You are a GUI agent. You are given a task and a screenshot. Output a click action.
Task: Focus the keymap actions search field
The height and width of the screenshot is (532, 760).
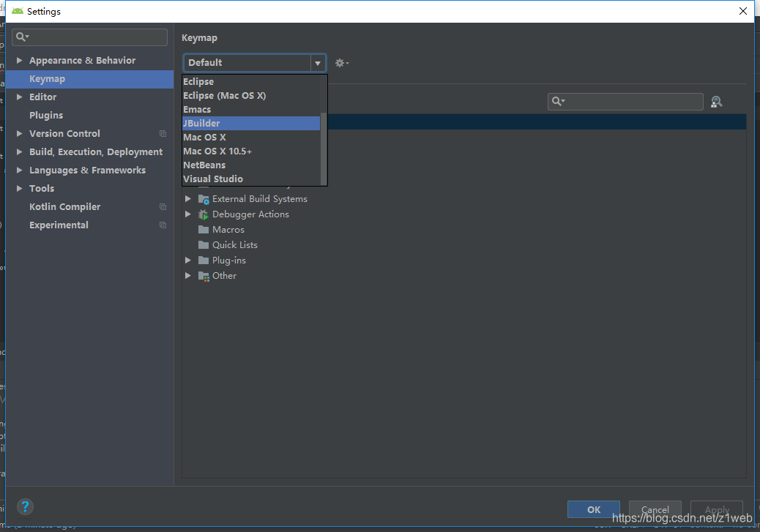click(x=625, y=102)
